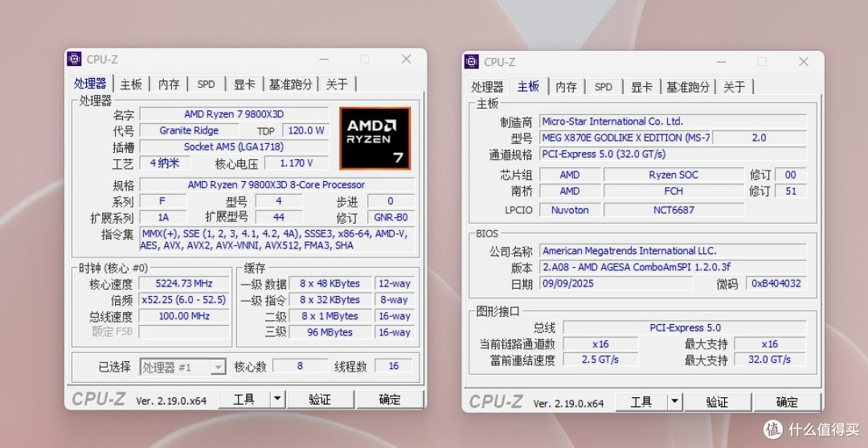Screen dimensions: 868x448
Task: Select the name field AMD Ryzen 7 9800X3D
Action: click(x=234, y=115)
